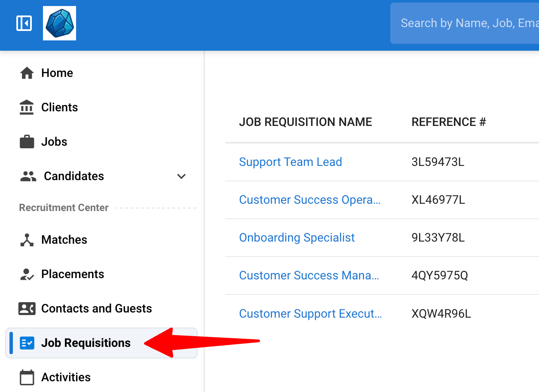Click the REFERENCE # column header
Screen dimensions: 539x392
click(x=449, y=122)
